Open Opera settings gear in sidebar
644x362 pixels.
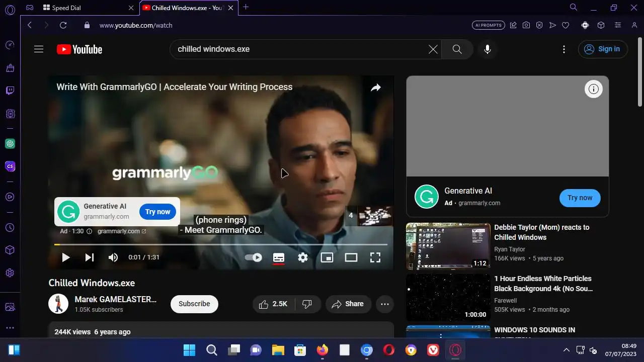[x=10, y=273]
